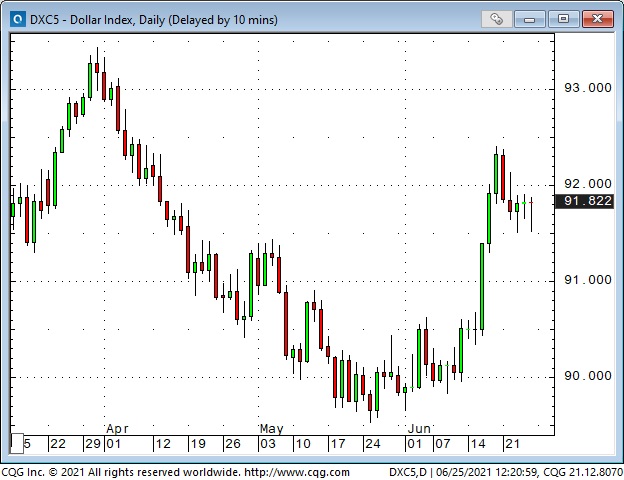Screen dimensions: 624x480
Task: Click the 92.000 price axis label
Action: (x=588, y=183)
